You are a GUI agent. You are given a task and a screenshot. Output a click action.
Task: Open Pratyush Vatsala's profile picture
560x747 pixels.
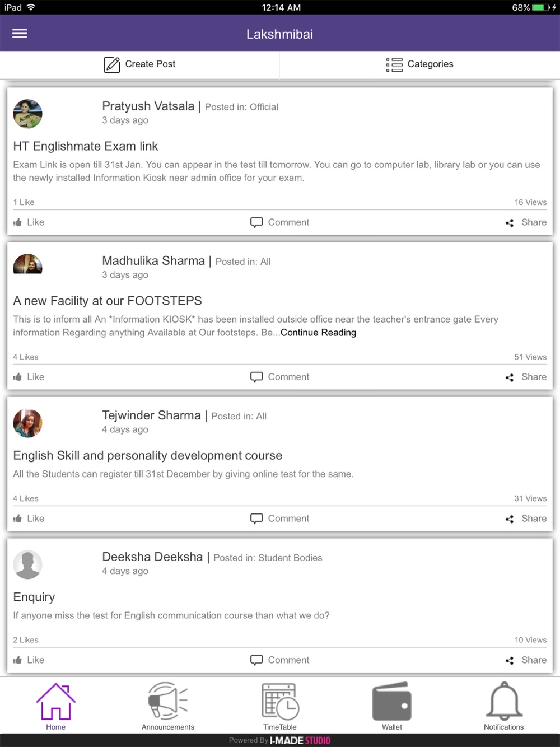pos(27,114)
